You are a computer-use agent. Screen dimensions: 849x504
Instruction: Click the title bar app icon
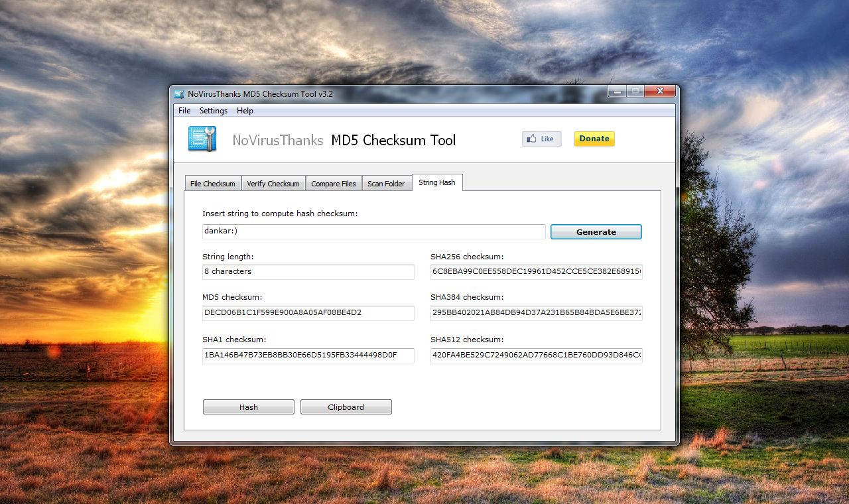[180, 94]
